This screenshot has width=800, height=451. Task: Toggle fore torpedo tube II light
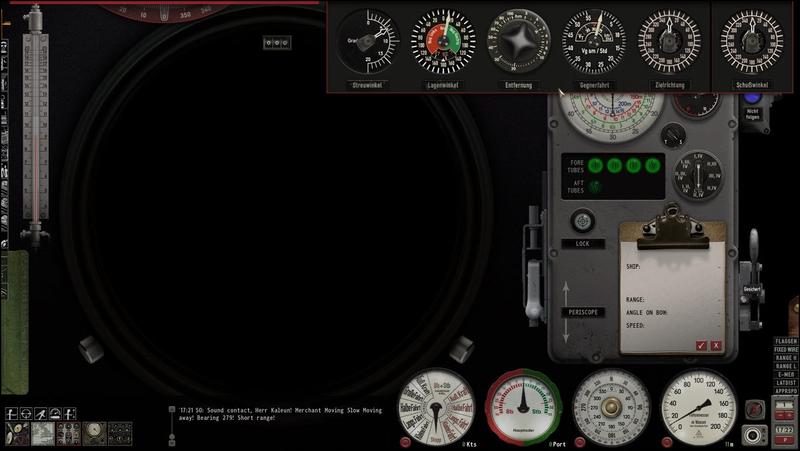pos(614,165)
